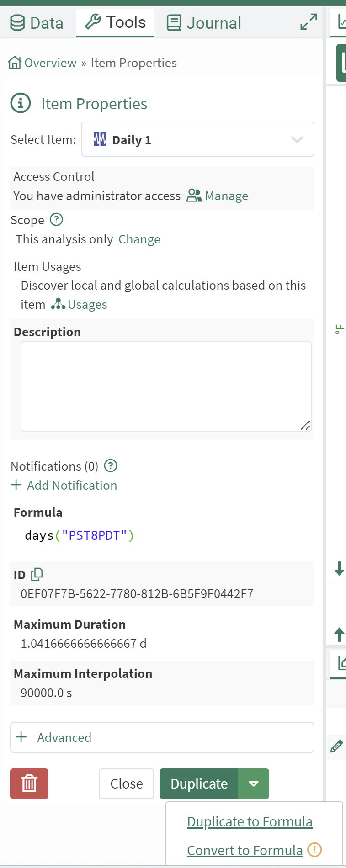The image size is (346, 868).
Task: Click inside the Description text area
Action: point(166,386)
